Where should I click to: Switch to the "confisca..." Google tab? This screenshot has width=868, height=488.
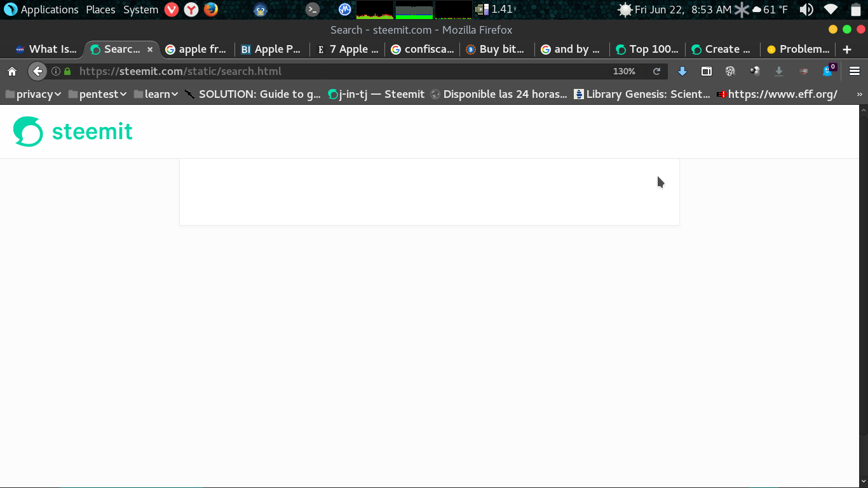pos(422,49)
